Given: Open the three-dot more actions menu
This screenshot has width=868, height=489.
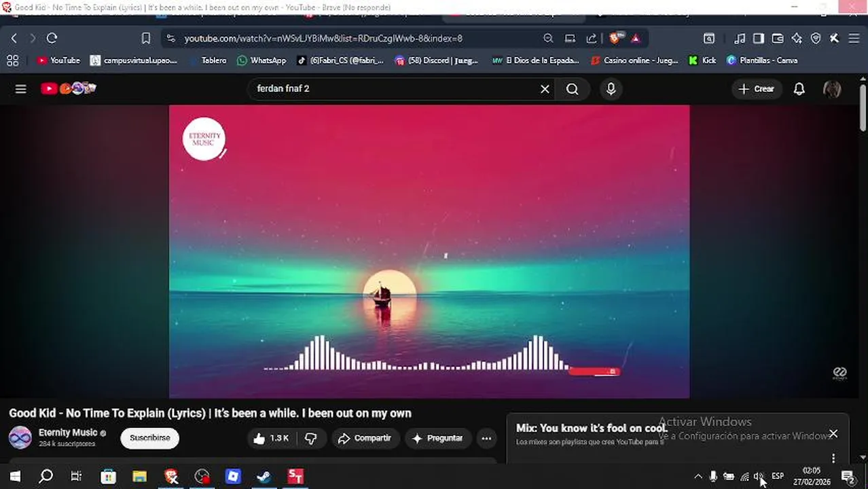Looking at the screenshot, I should (x=486, y=438).
